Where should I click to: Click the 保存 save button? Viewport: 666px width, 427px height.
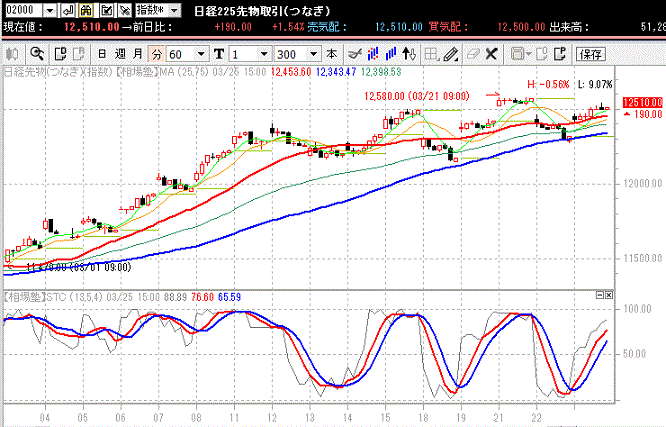click(590, 54)
